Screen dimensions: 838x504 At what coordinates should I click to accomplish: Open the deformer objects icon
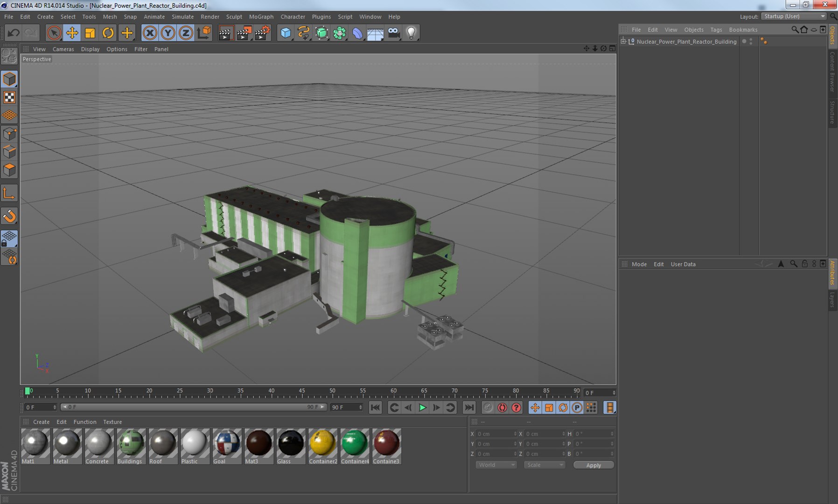(357, 33)
